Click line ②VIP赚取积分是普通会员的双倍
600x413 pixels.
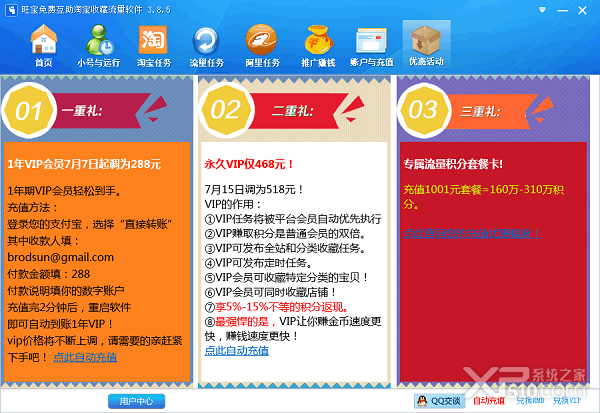[286, 233]
